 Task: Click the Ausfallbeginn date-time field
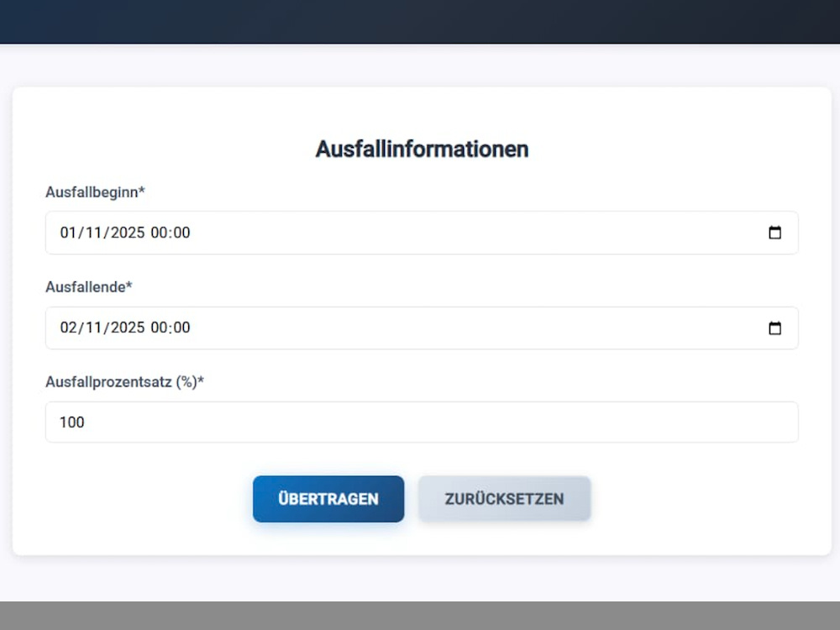tap(422, 233)
